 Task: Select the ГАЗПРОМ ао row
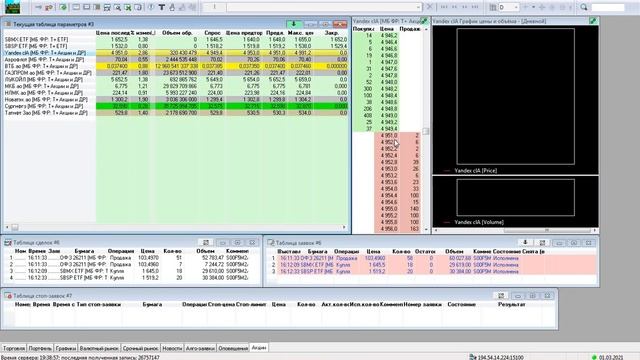point(176,73)
